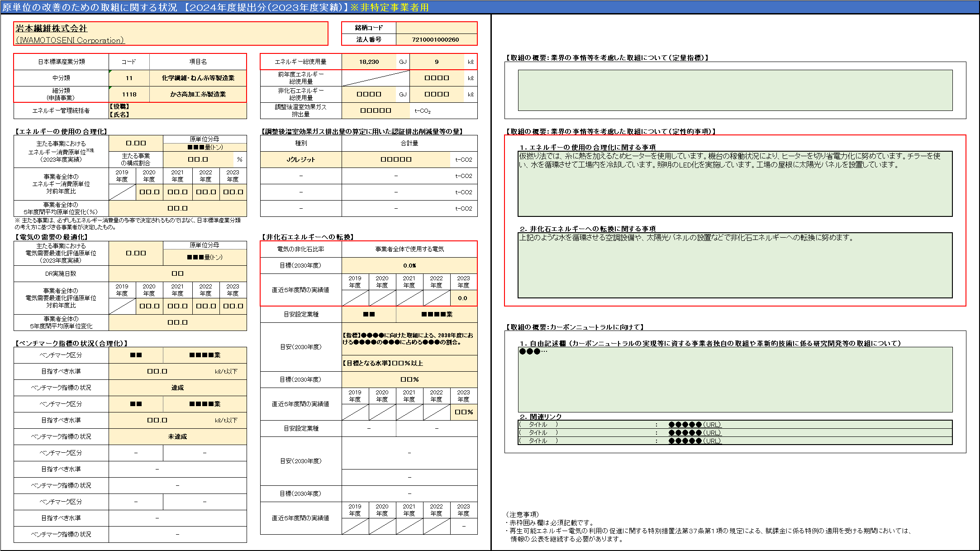Select the 2023年度 非化石比率 result 0.0
Screen dimensions: 980x551
(x=463, y=298)
